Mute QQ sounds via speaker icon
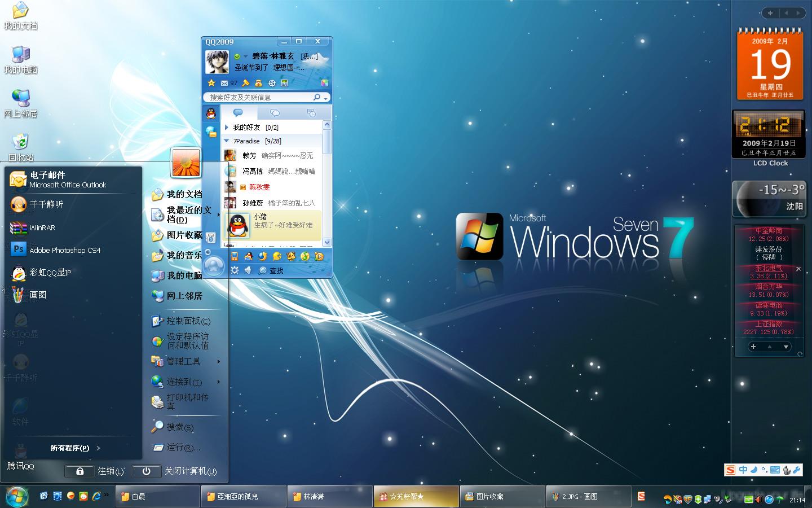Viewport: 812px width, 508px height. point(248,270)
